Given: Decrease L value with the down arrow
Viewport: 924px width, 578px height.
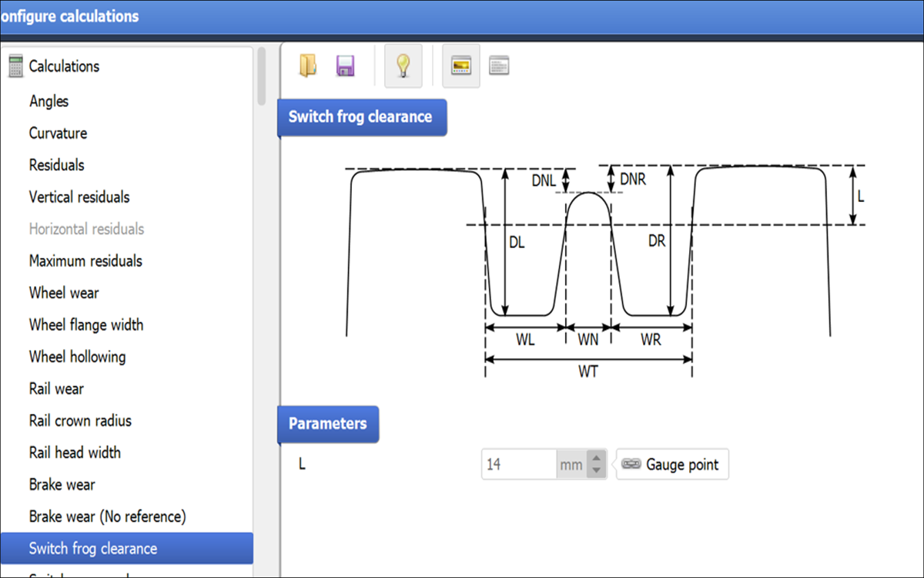Looking at the screenshot, I should 596,471.
